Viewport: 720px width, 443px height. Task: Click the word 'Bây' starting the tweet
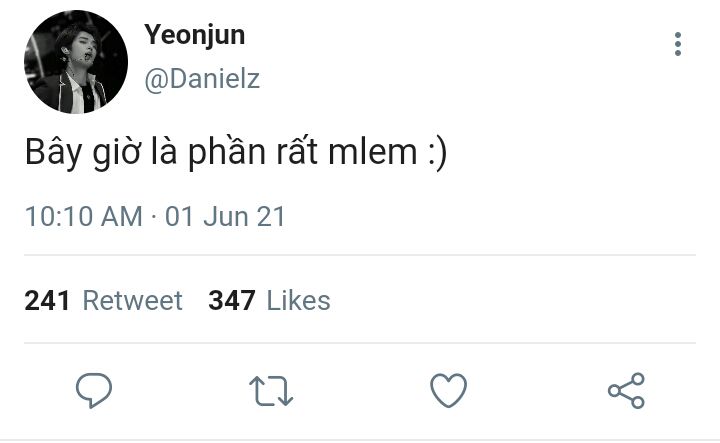tap(53, 152)
